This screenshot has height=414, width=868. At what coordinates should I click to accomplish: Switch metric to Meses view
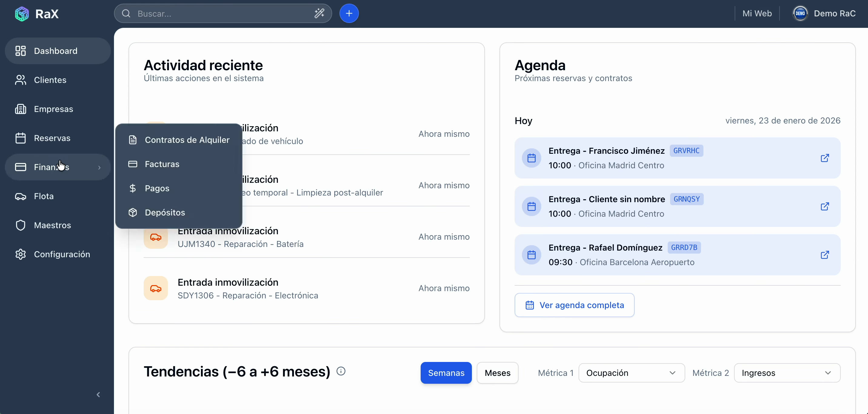(x=497, y=373)
